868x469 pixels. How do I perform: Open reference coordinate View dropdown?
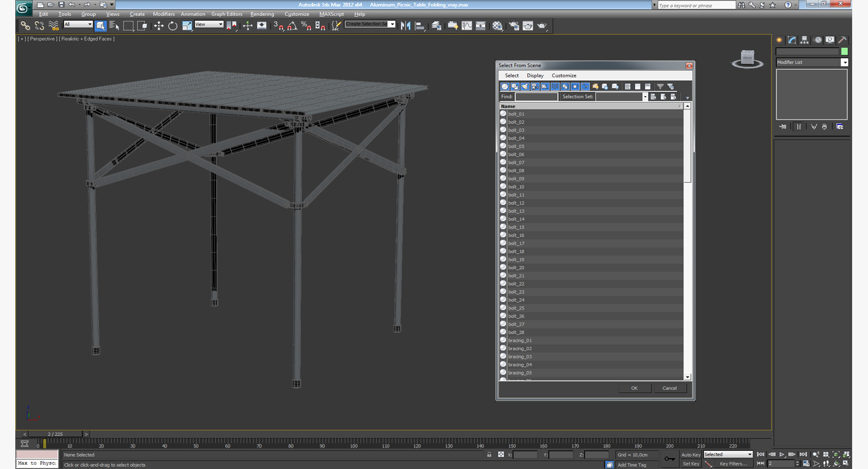coord(209,25)
